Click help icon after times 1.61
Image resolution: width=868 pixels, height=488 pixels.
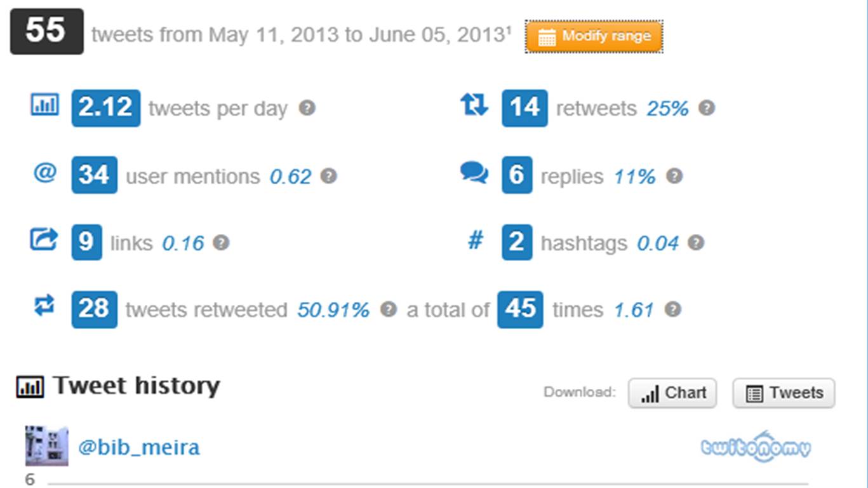[672, 309]
